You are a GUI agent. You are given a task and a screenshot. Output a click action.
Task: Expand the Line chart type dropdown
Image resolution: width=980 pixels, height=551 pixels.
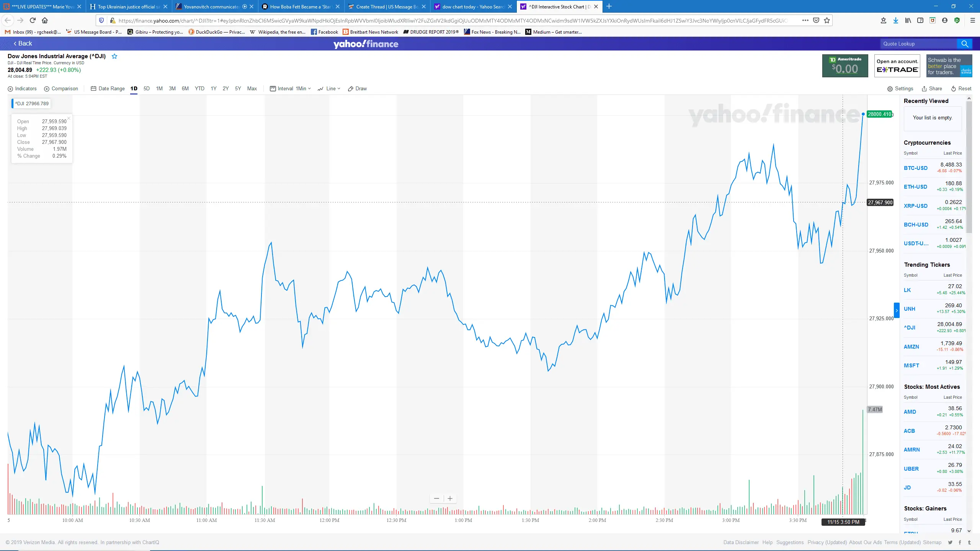(x=329, y=89)
